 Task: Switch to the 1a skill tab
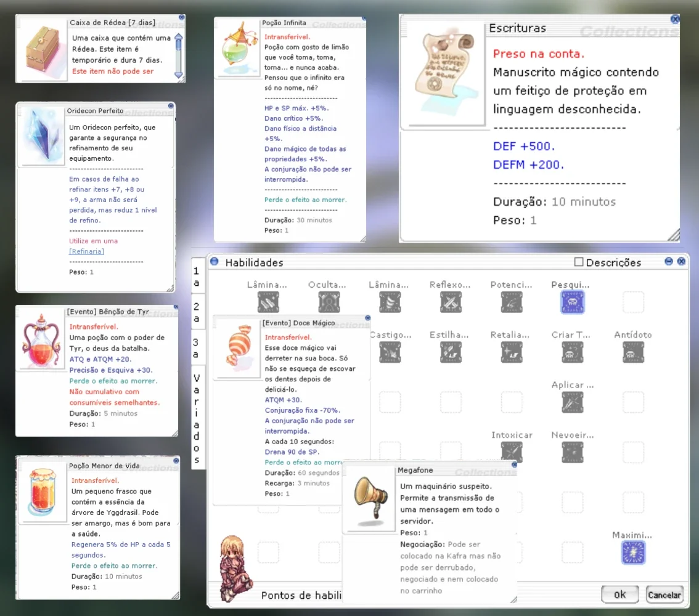coord(196,277)
